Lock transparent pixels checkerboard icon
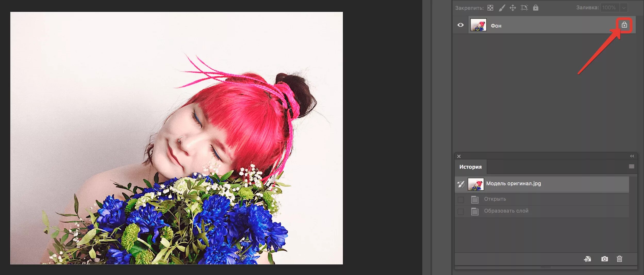This screenshot has height=275, width=644. [x=490, y=8]
